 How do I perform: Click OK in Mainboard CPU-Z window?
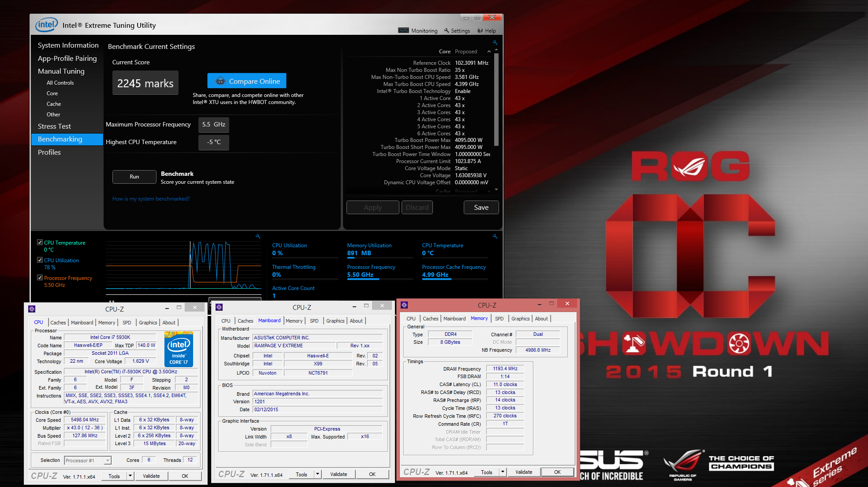[372, 474]
